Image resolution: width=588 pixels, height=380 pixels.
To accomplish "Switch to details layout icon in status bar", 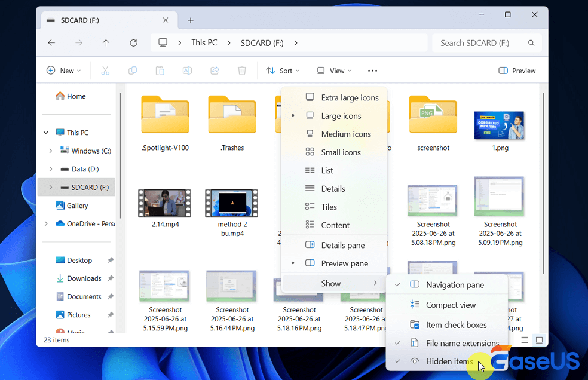I will [x=525, y=340].
